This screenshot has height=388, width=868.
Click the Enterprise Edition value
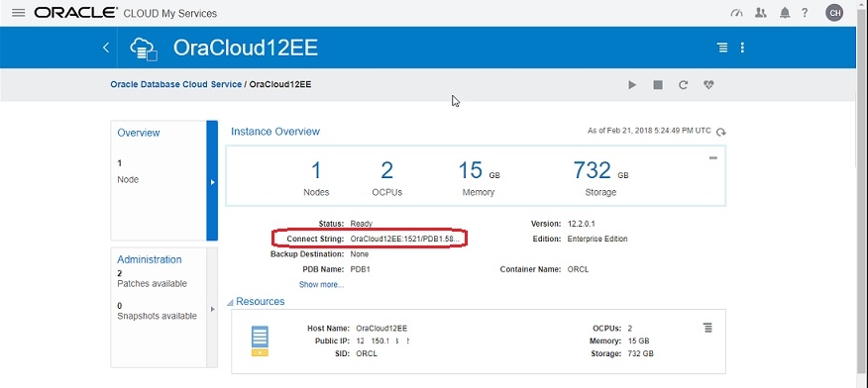[597, 240]
